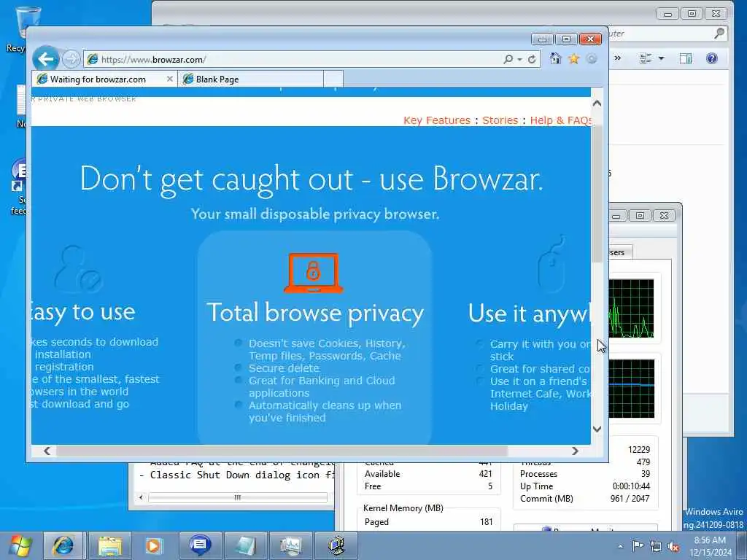Screen dimensions: 747x560
Task: Open the change view dropdown in Explorer
Action: [661, 58]
